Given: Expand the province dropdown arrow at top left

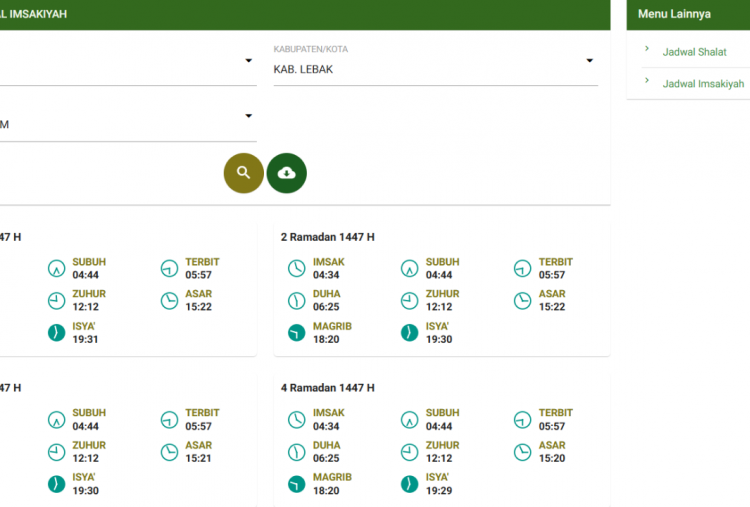Looking at the screenshot, I should point(248,61).
